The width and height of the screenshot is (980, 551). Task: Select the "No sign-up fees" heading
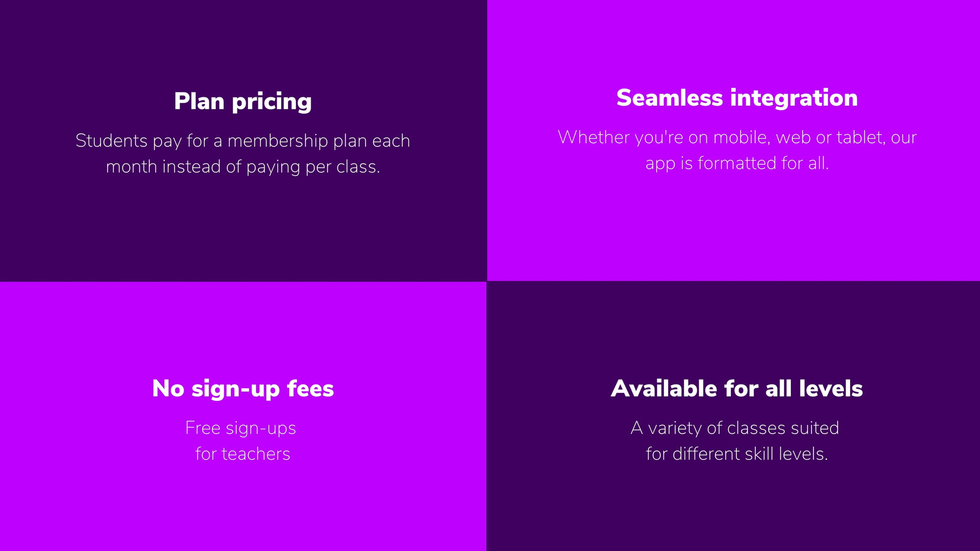[x=243, y=389]
